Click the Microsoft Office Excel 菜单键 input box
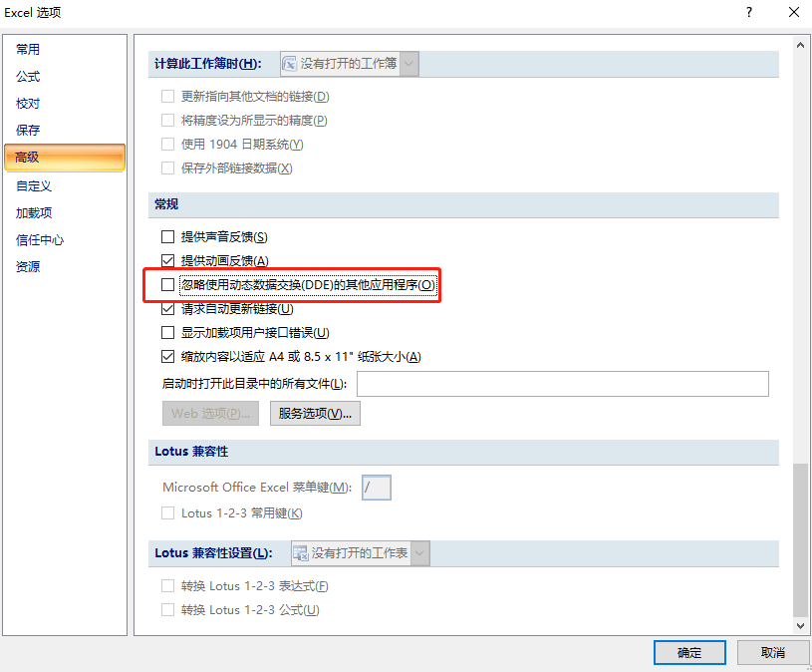Image resolution: width=812 pixels, height=672 pixels. 377,488
